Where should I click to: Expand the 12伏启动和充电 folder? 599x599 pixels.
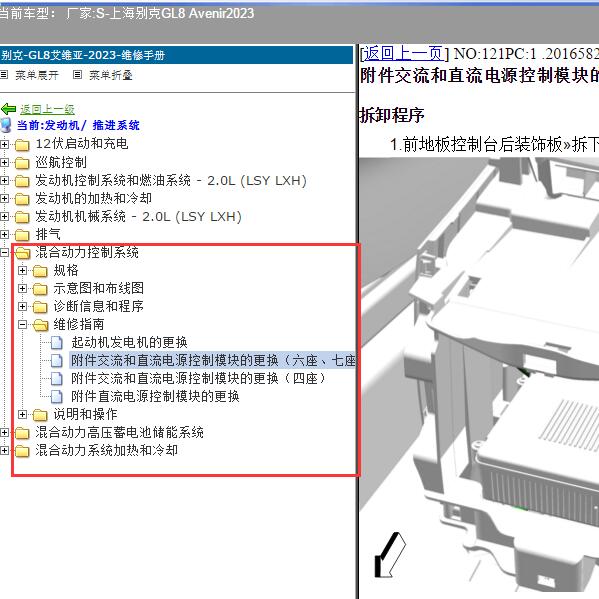[x=4, y=144]
